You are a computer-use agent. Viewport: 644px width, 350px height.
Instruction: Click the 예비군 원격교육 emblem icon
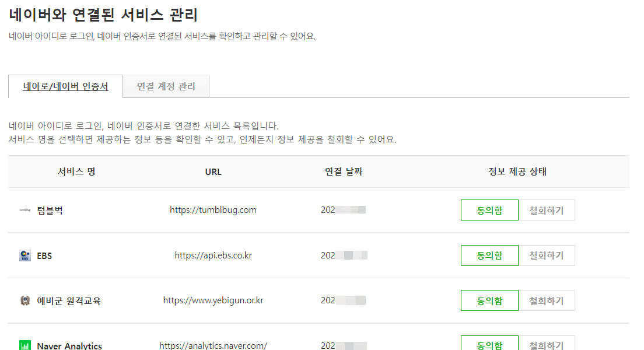25,300
